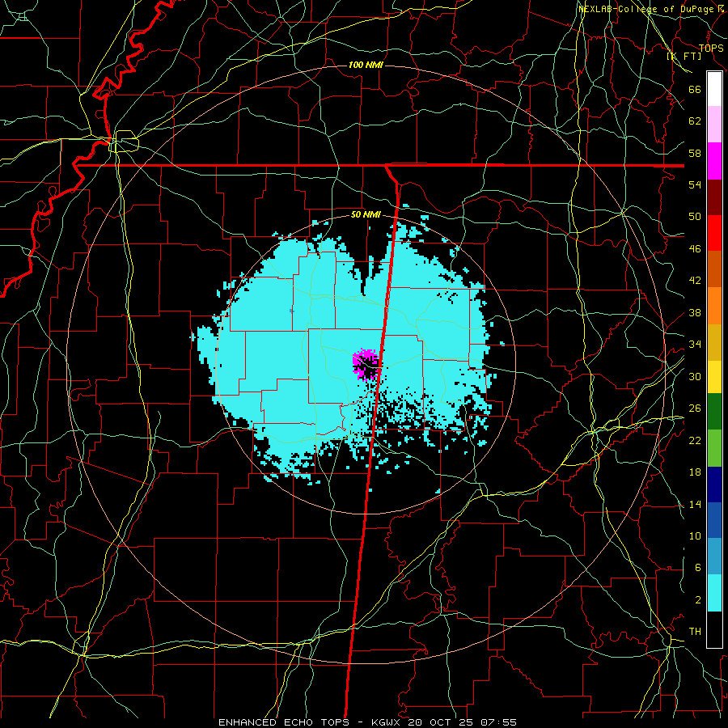Click the black TH threshold swatch

pos(714,629)
